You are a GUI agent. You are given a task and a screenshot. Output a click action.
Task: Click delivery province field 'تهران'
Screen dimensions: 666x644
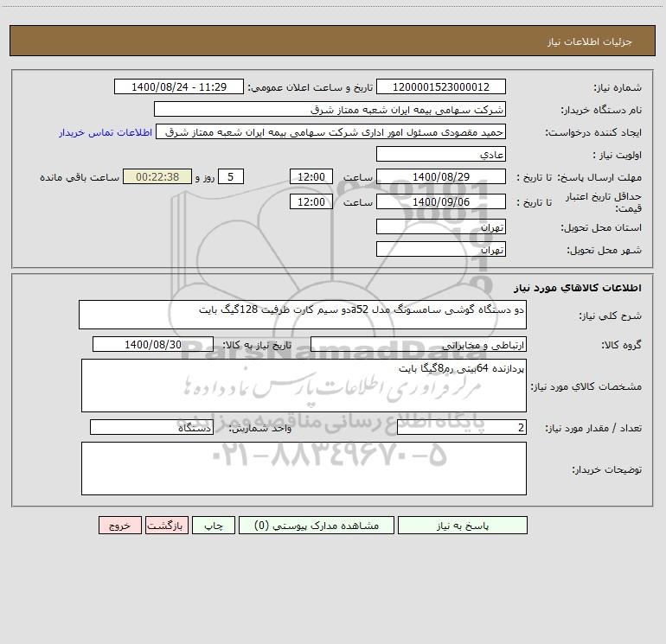tap(441, 226)
